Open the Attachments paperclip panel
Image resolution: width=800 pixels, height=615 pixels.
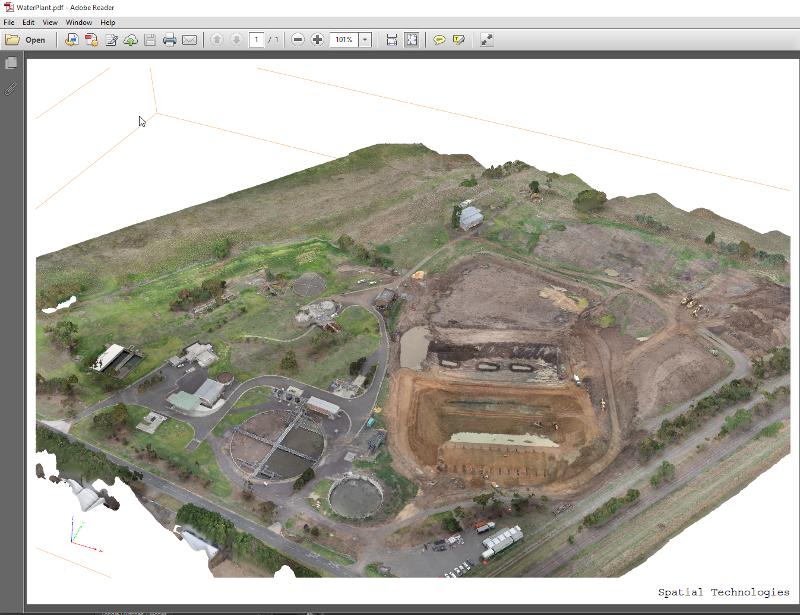click(x=11, y=87)
